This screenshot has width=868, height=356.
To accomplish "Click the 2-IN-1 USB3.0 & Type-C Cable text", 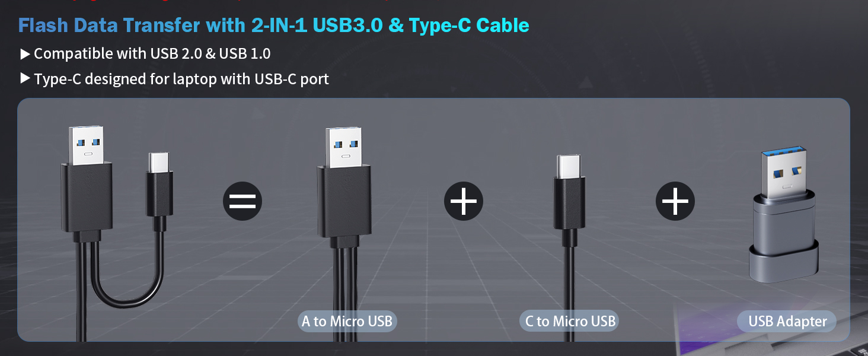I will click(390, 26).
